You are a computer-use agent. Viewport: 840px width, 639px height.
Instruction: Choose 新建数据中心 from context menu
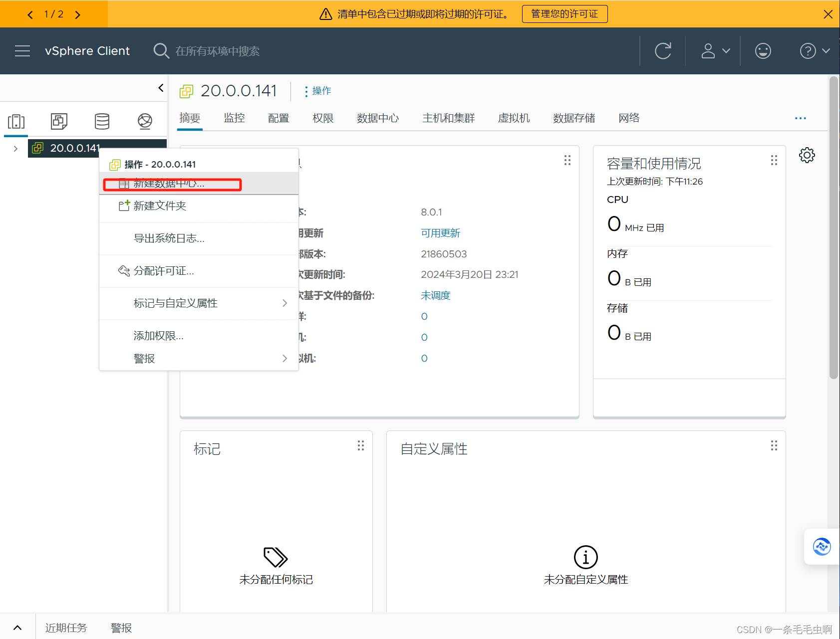[170, 184]
